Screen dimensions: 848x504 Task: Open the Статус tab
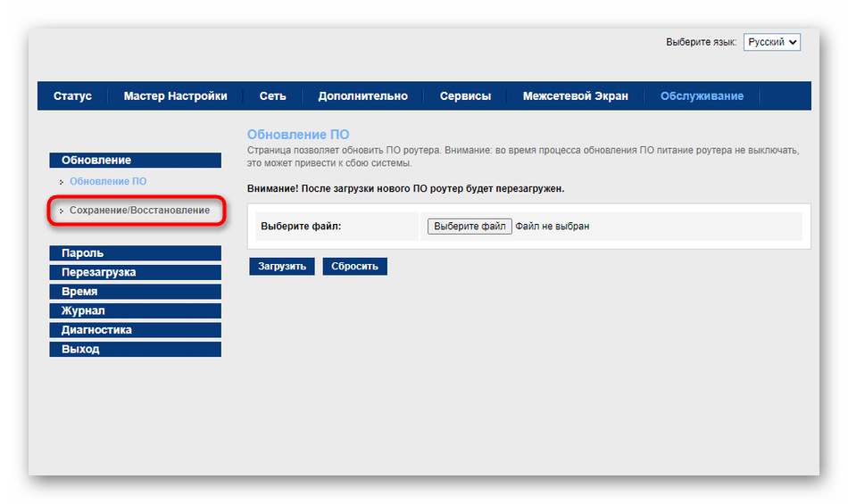click(x=72, y=96)
